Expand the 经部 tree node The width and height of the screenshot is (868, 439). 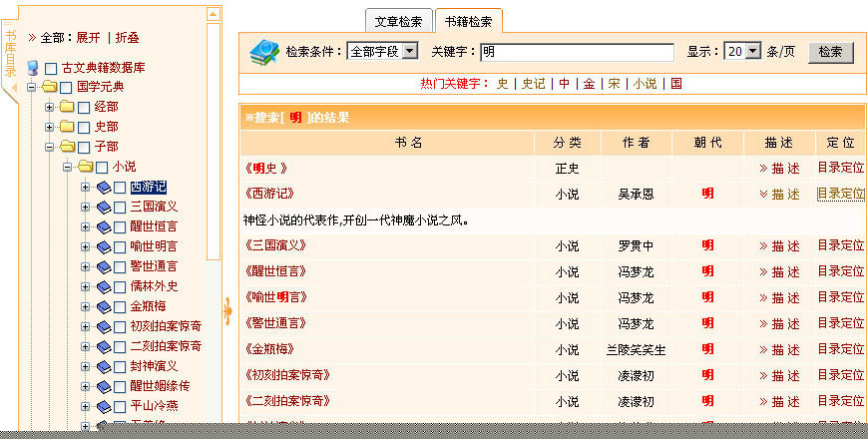coord(49,107)
